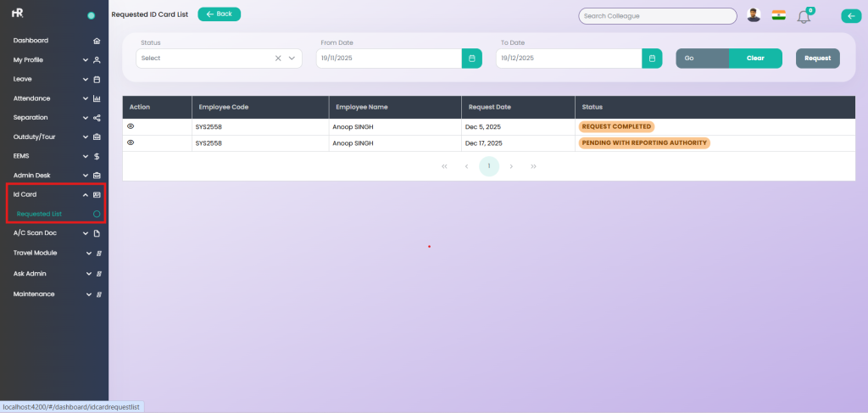Toggle the green sidebar circle button
Screen dimensions: 868x413
(x=91, y=15)
